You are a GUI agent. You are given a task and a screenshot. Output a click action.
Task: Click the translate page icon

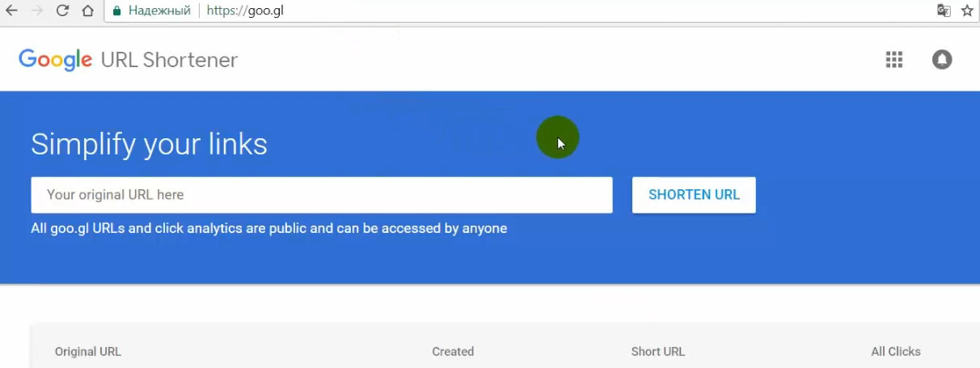tap(944, 11)
